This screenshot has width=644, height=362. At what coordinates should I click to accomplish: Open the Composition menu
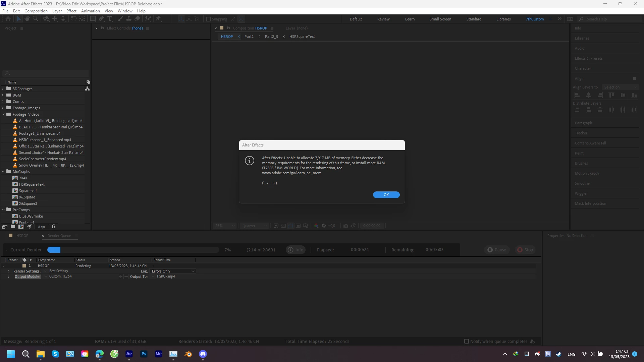click(x=36, y=11)
